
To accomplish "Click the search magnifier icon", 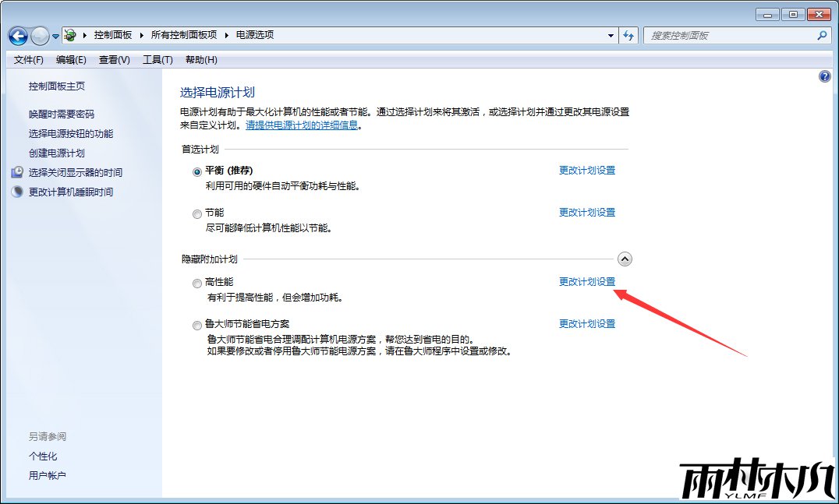I will pyautogui.click(x=822, y=35).
